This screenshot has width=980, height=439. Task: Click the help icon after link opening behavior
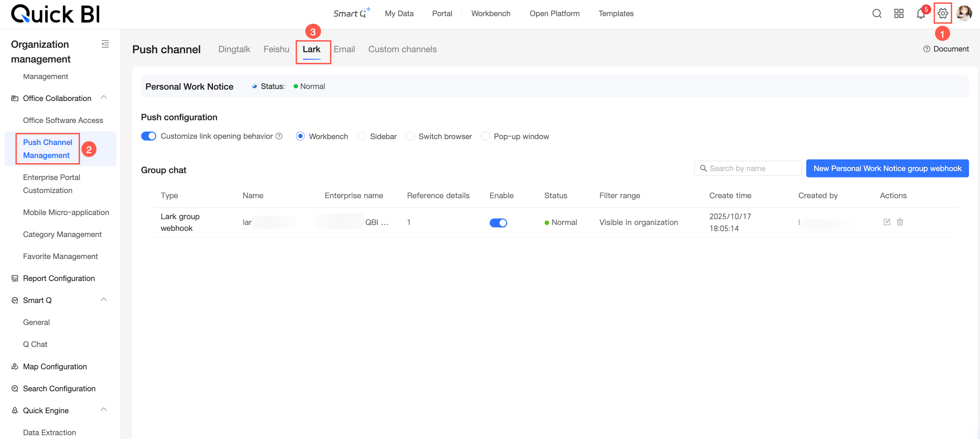[279, 136]
